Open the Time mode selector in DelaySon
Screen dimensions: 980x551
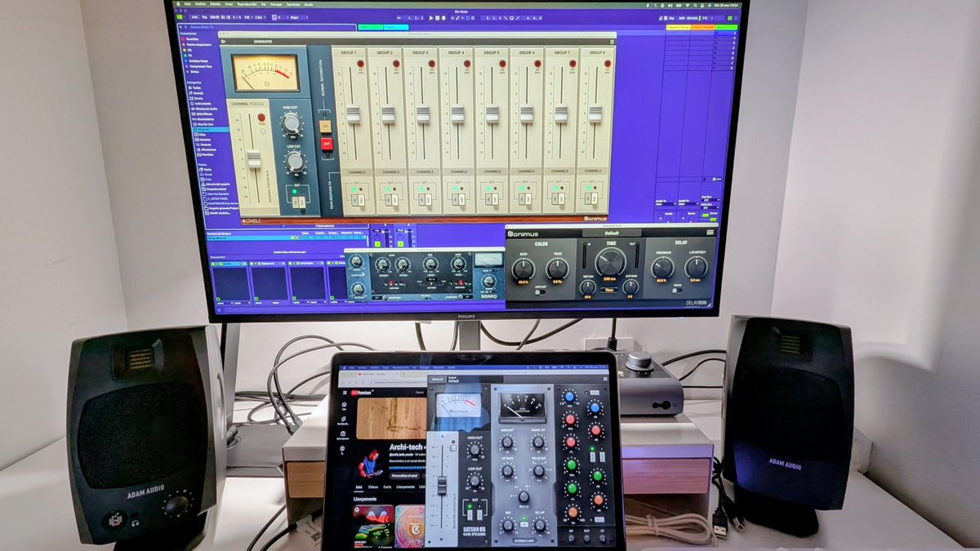click(x=609, y=290)
